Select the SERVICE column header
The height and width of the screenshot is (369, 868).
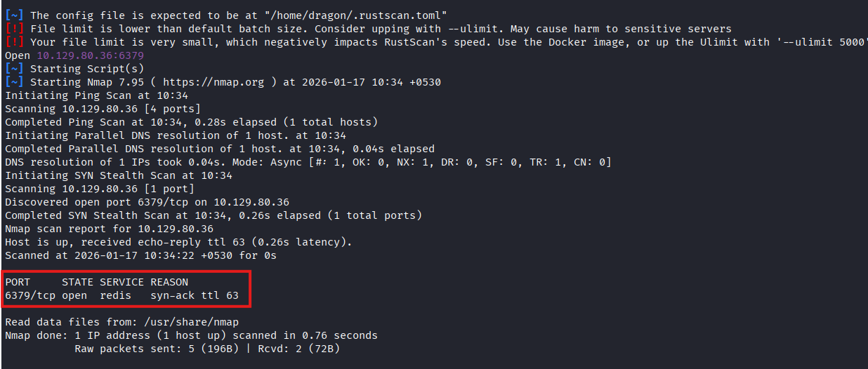[x=121, y=282]
